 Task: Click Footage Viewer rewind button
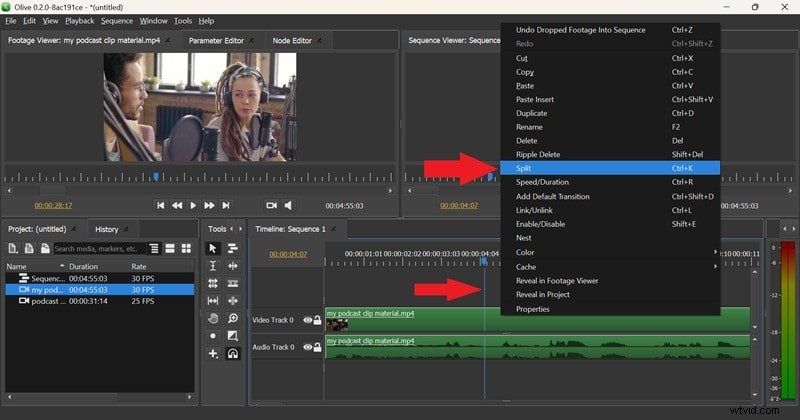pyautogui.click(x=177, y=205)
